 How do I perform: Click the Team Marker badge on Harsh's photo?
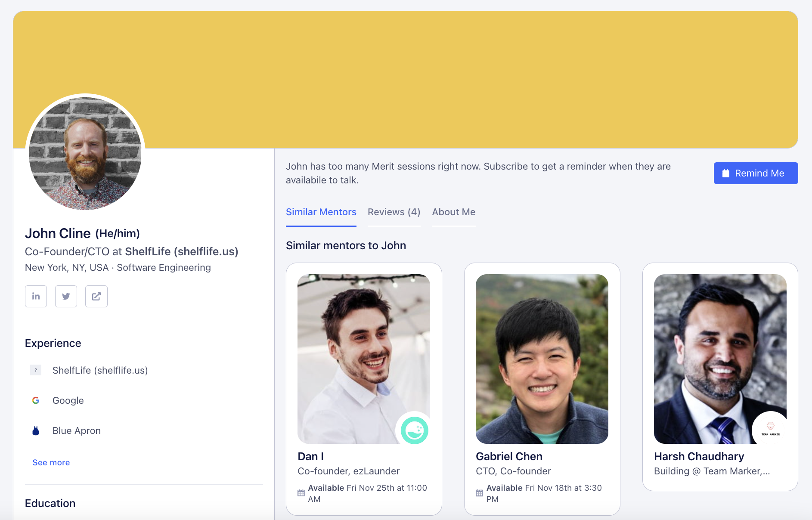click(771, 429)
